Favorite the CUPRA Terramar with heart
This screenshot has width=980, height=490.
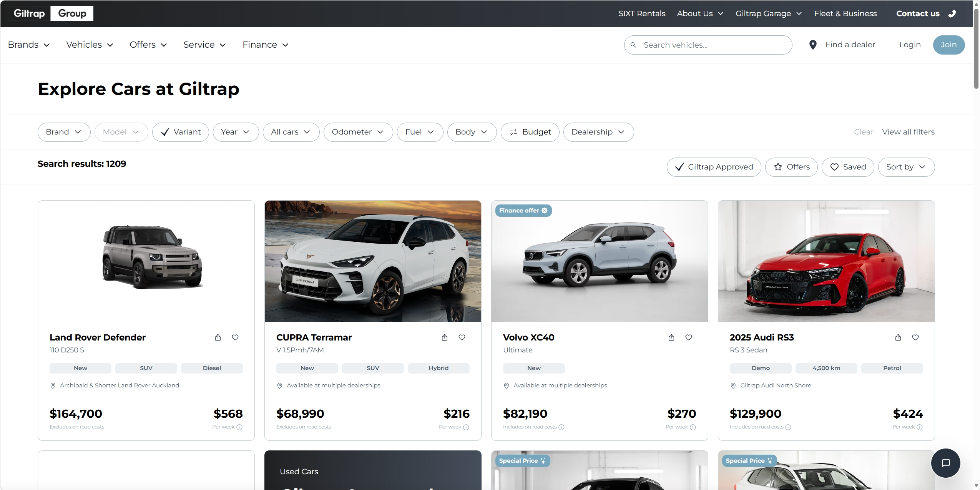pyautogui.click(x=462, y=337)
